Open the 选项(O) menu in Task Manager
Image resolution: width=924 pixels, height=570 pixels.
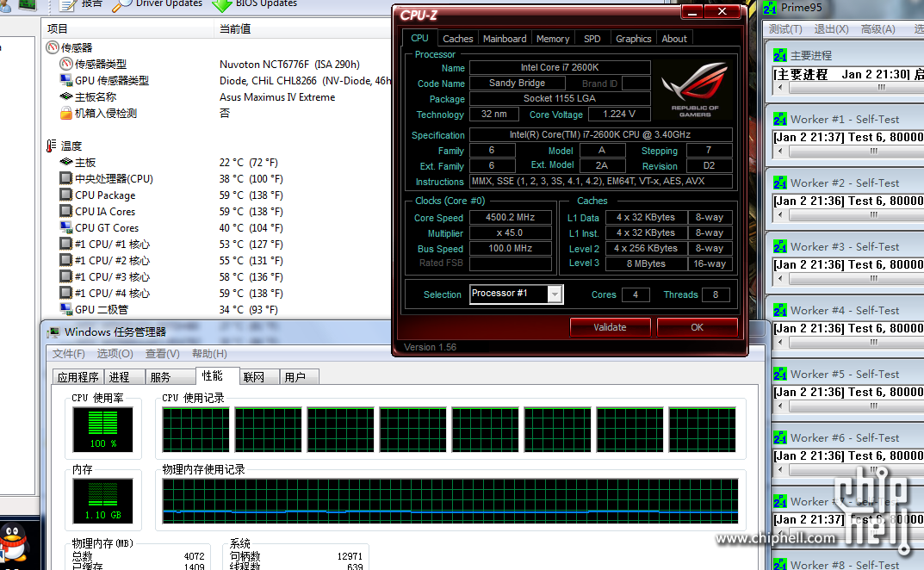pyautogui.click(x=115, y=354)
